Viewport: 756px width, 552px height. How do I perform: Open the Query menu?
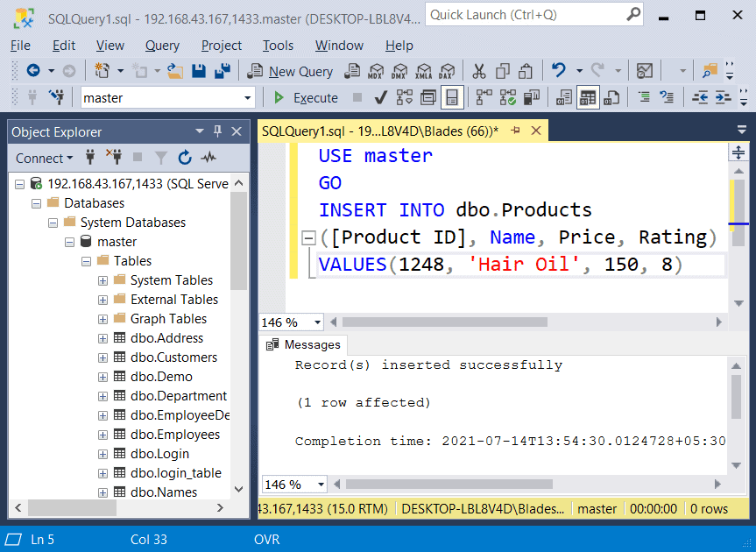pyautogui.click(x=161, y=46)
